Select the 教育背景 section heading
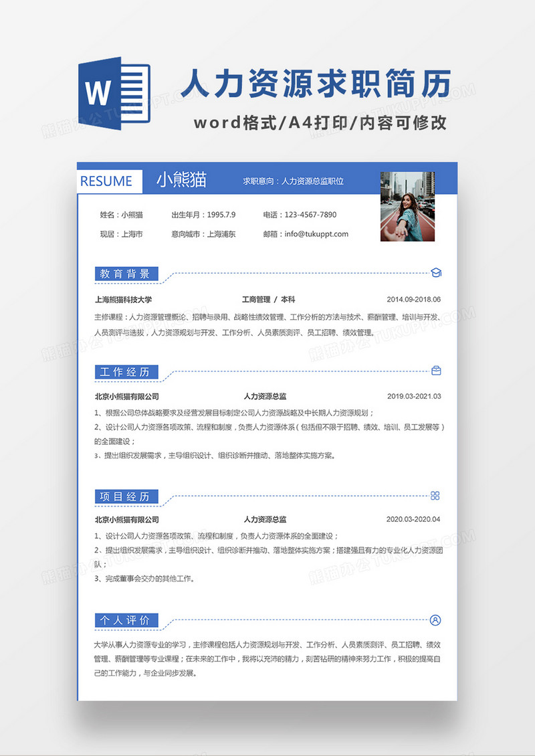The height and width of the screenshot is (756, 535). point(126,274)
